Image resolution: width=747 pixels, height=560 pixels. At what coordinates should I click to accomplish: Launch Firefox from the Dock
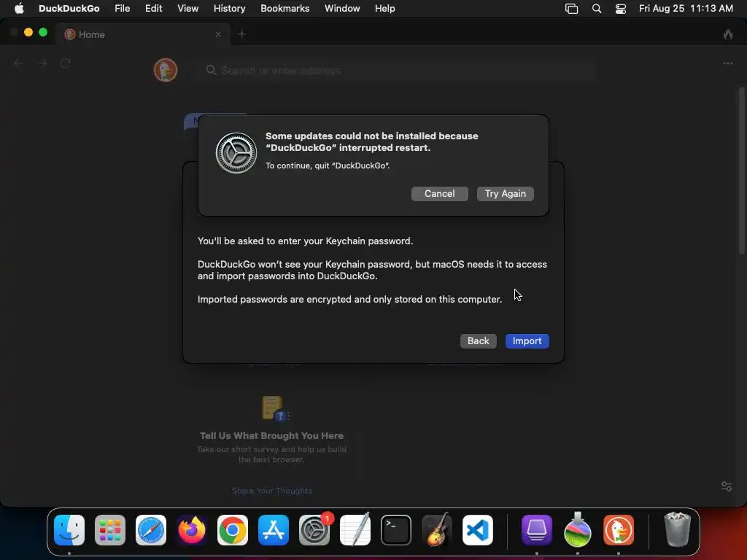192,530
